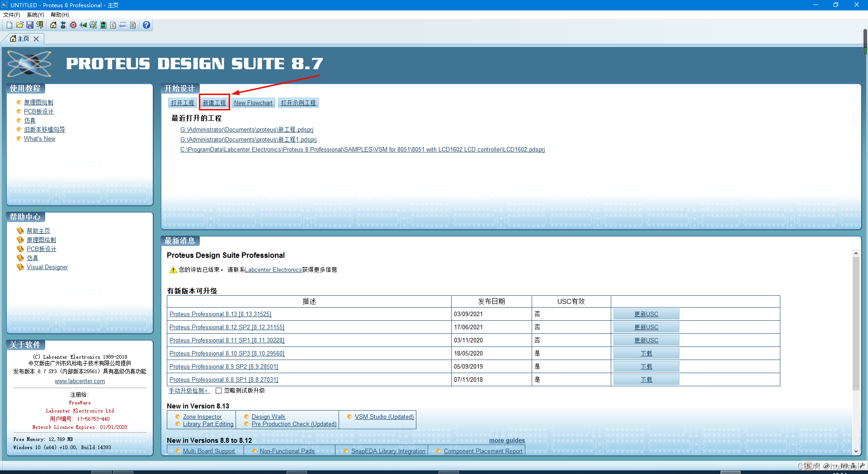Screen dimensions: 868x474
Task: Open the 帮助主页 help link
Action: click(x=38, y=231)
